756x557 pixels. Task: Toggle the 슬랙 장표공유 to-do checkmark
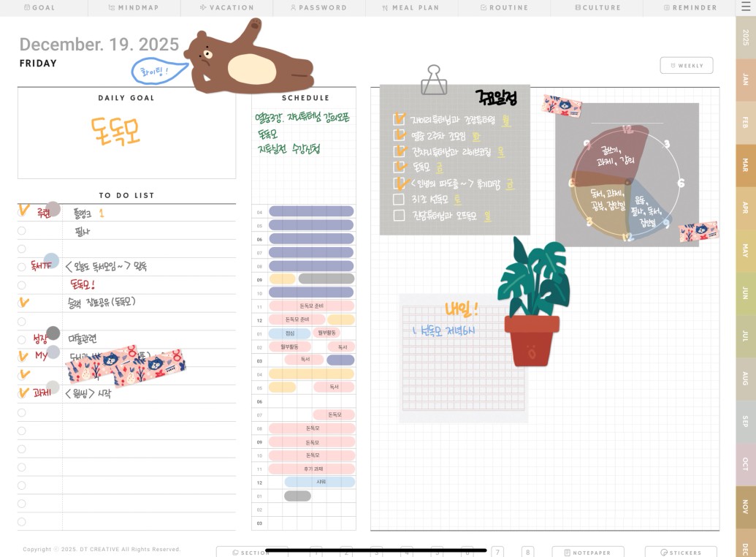pyautogui.click(x=23, y=303)
